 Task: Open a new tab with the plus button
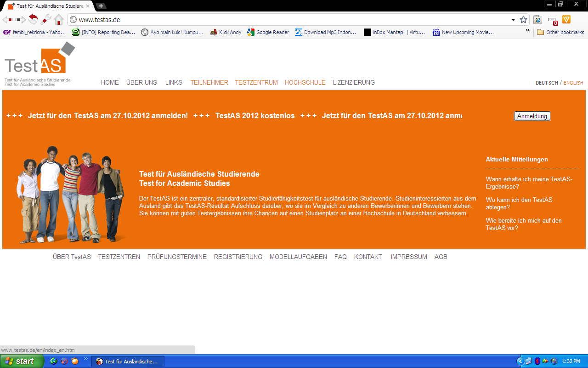101,6
